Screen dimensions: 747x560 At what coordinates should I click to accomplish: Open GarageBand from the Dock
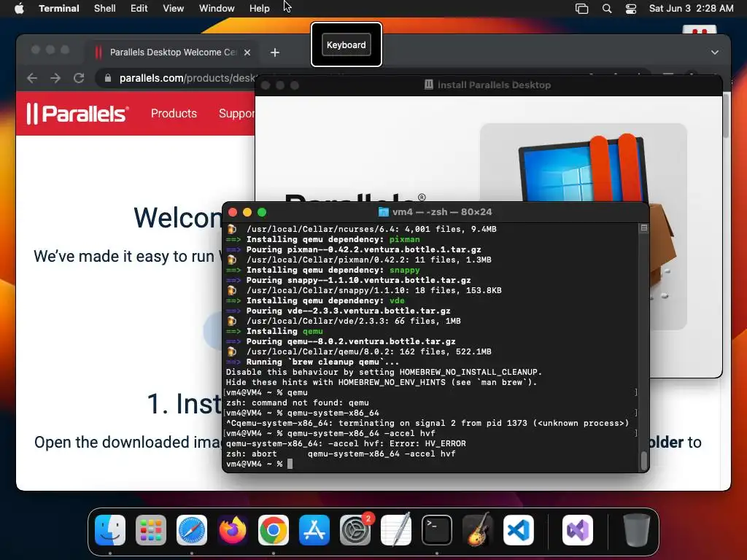(x=478, y=530)
